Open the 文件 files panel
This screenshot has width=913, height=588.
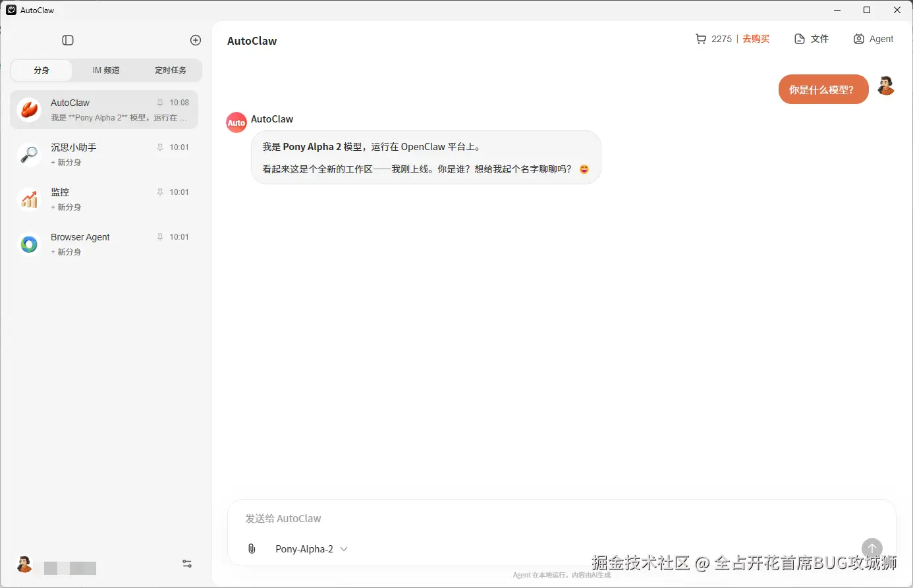811,39
